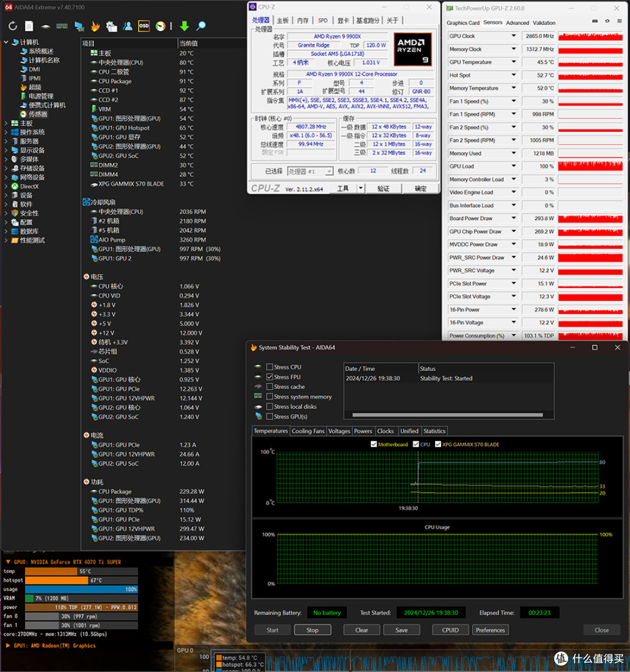
Task: Open CPU-Z 工具 dropdown arrow
Action: tap(360, 188)
